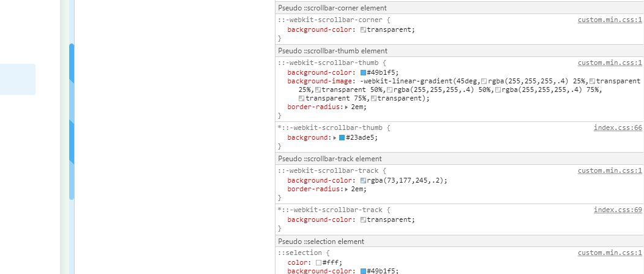
Task: Expand border-radius shorthand in scrollbar-track rule
Action: pos(346,189)
